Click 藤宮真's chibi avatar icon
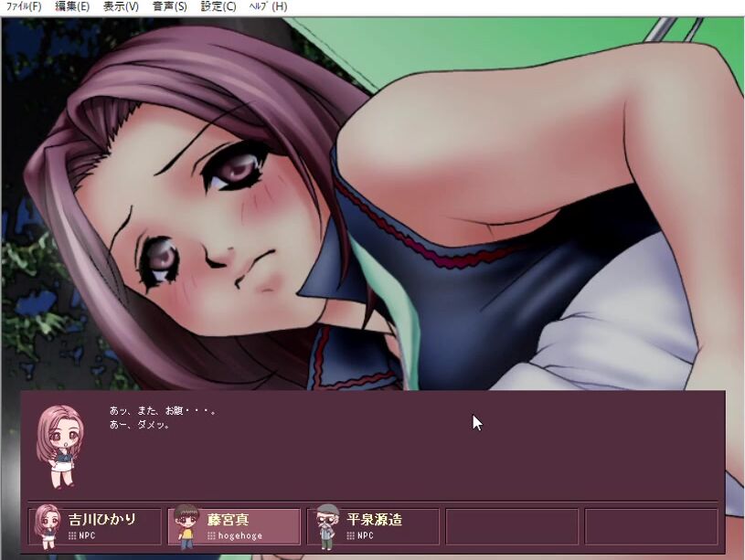The image size is (745, 560). pyautogui.click(x=186, y=526)
